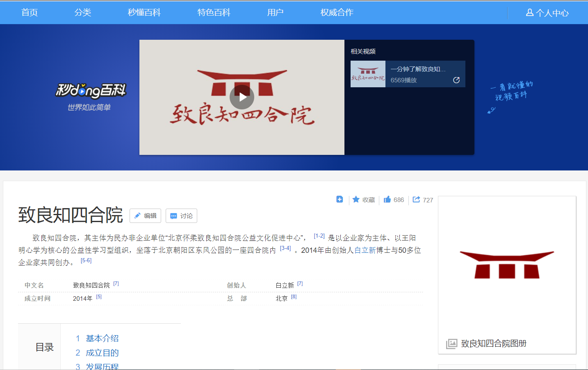Open the 权威合作 nav item
This screenshot has height=370, width=588.
coord(337,12)
